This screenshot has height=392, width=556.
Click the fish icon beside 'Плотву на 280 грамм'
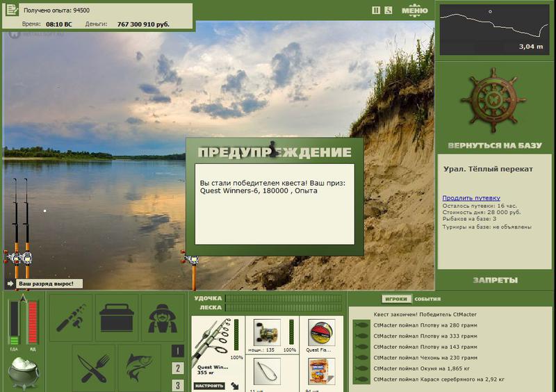[361, 325]
